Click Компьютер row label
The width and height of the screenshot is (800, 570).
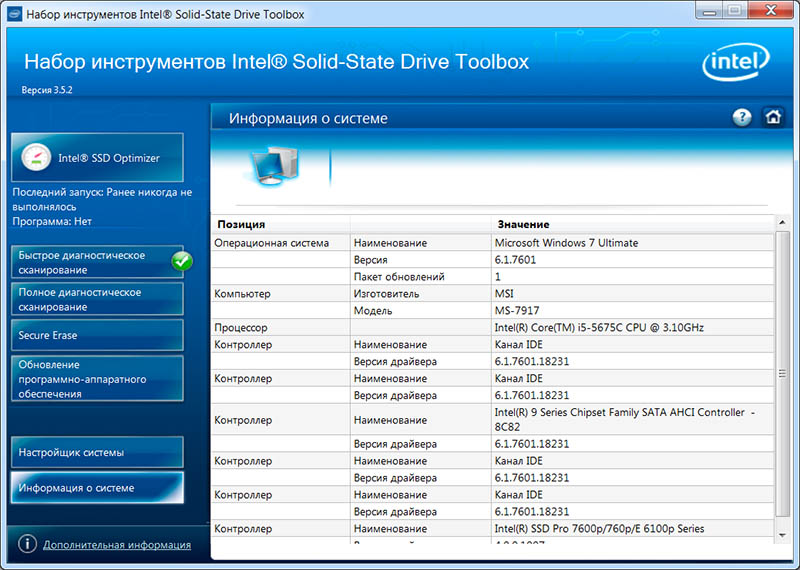coord(242,294)
